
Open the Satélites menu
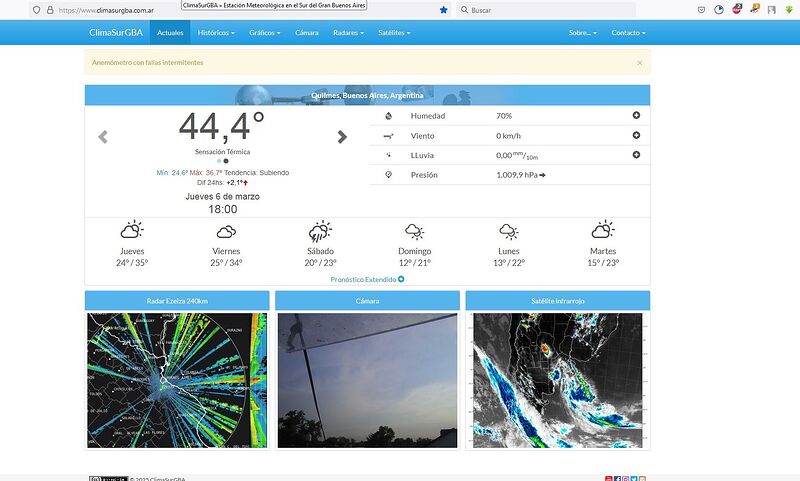[394, 32]
